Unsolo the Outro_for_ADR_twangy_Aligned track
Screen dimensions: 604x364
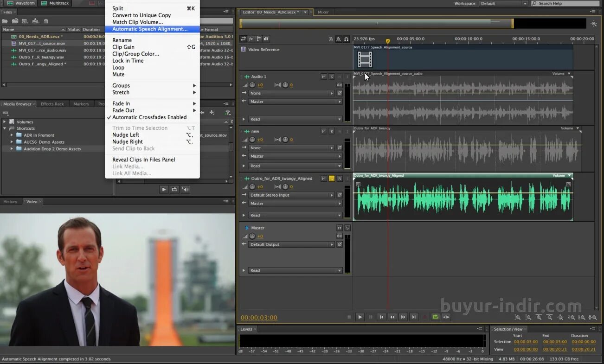click(332, 179)
